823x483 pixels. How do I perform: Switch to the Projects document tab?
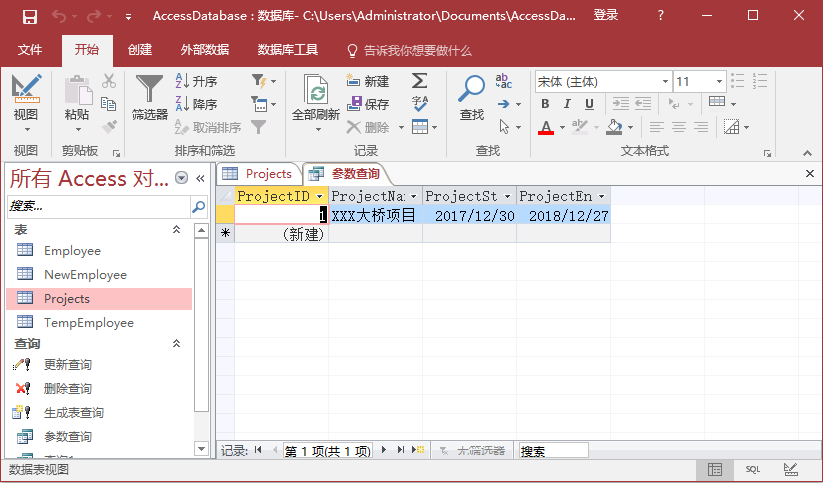258,173
